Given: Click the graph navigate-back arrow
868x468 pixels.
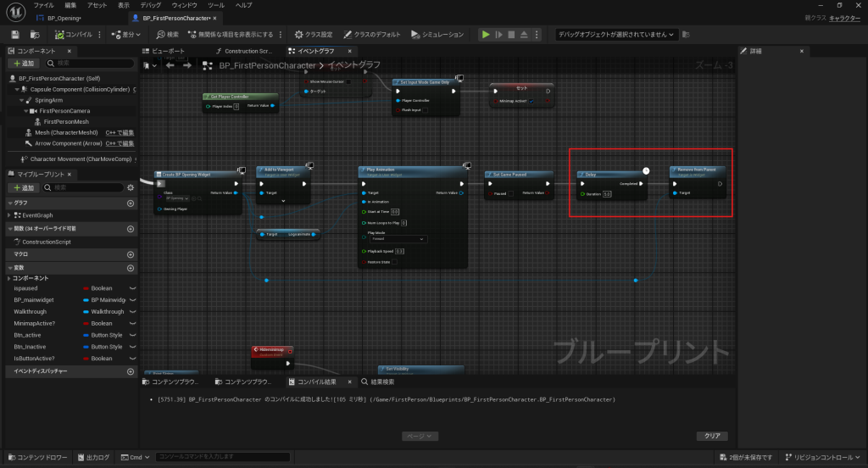Looking at the screenshot, I should (170, 65).
